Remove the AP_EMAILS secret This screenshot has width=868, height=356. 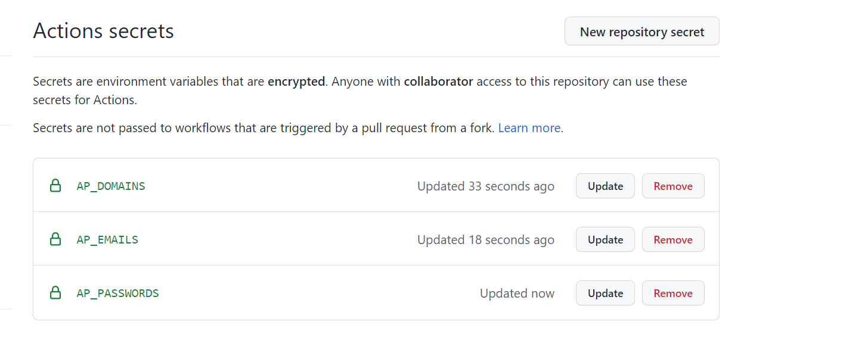[673, 239]
